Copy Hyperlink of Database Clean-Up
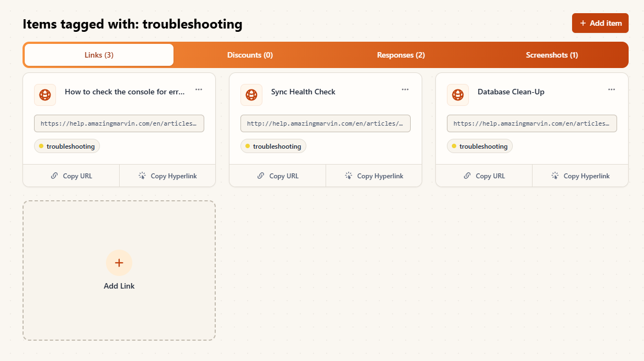Screen dimensions: 644x361 [580, 176]
